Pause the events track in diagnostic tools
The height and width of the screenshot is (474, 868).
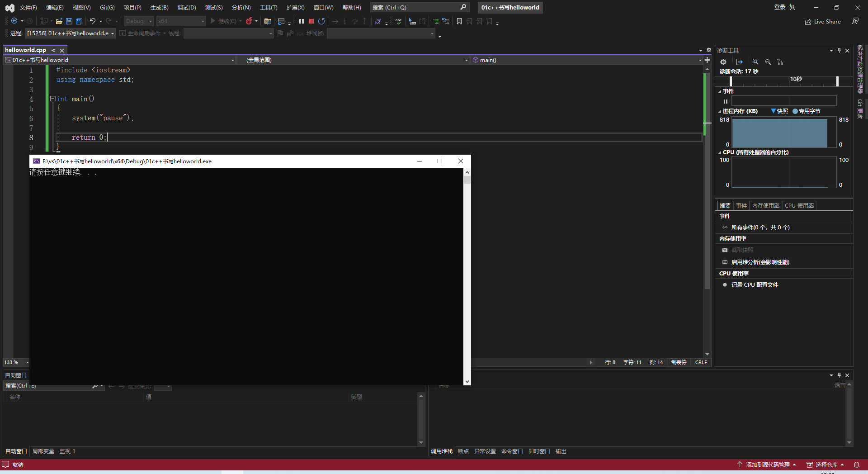point(726,101)
